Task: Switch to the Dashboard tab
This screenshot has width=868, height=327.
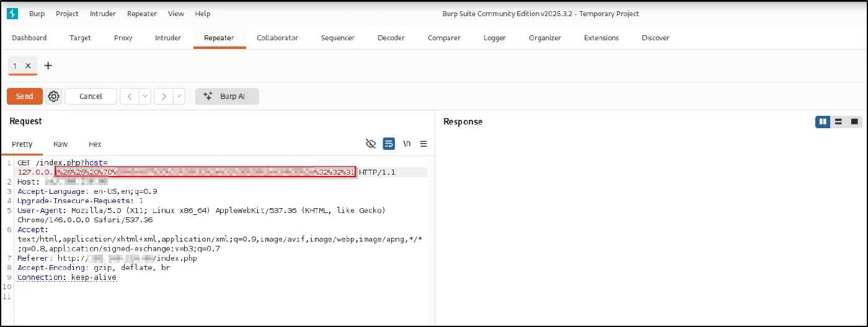Action: (29, 38)
